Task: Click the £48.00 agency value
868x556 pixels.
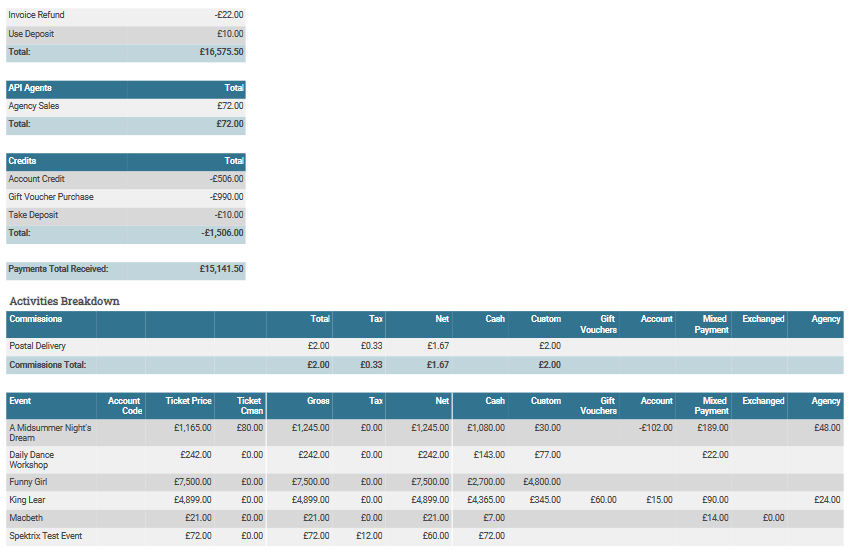Action: point(827,428)
